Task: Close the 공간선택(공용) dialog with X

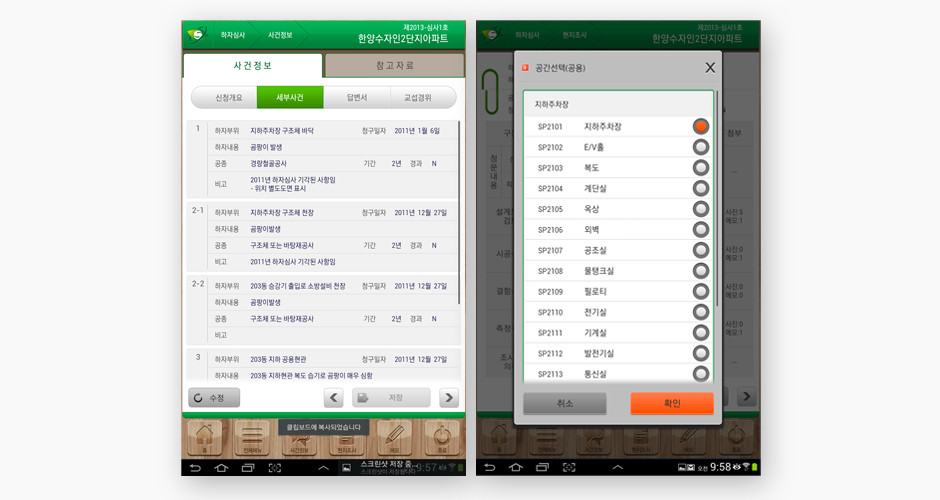Action: pos(710,68)
